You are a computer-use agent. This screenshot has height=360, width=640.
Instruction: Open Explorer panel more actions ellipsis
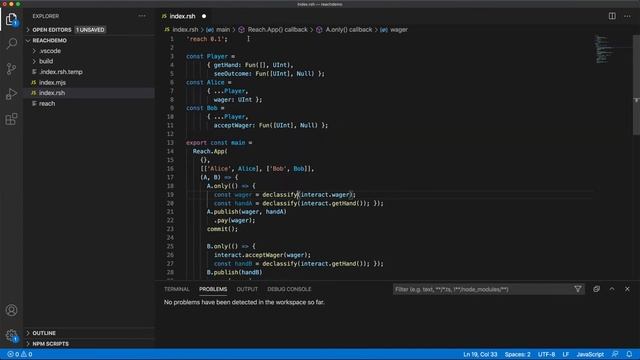[142, 16]
